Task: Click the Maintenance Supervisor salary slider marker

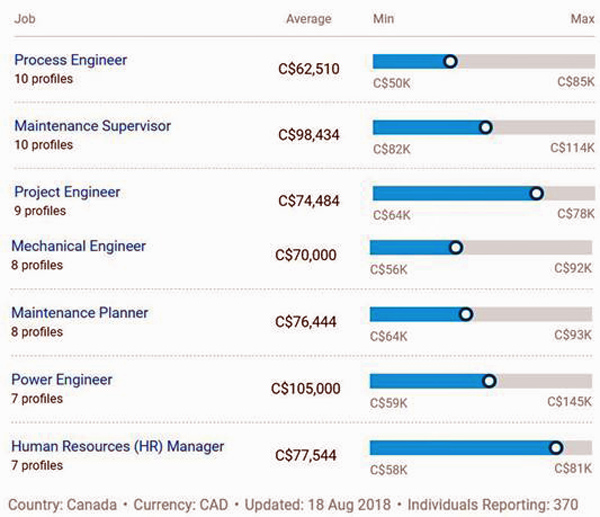Action: pyautogui.click(x=486, y=127)
